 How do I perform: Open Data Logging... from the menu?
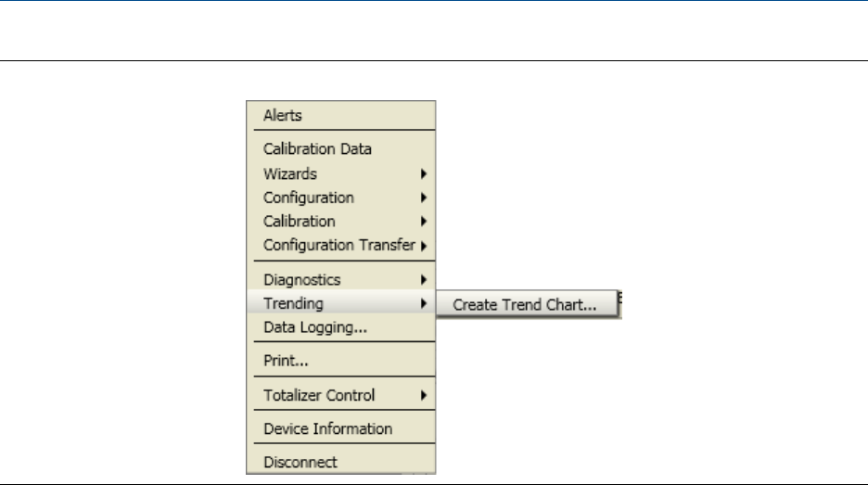point(315,327)
